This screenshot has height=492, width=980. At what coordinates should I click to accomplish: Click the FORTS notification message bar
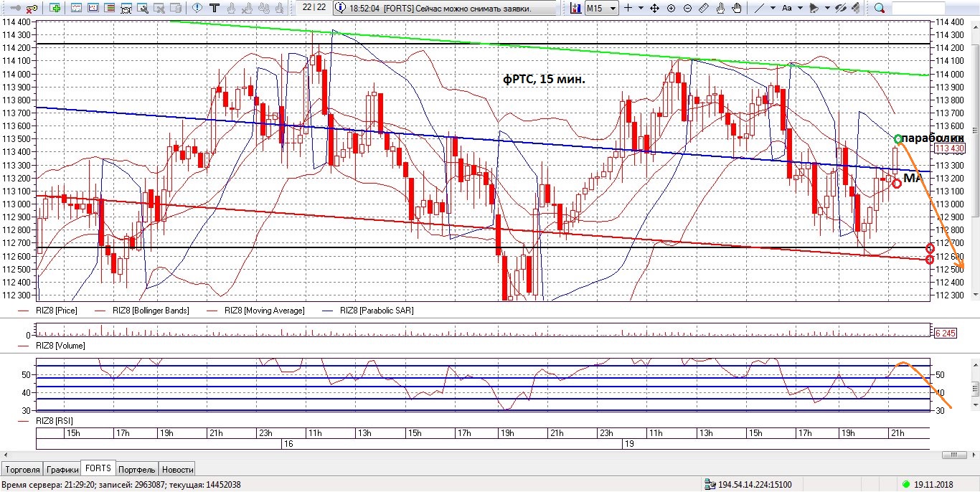[x=445, y=8]
